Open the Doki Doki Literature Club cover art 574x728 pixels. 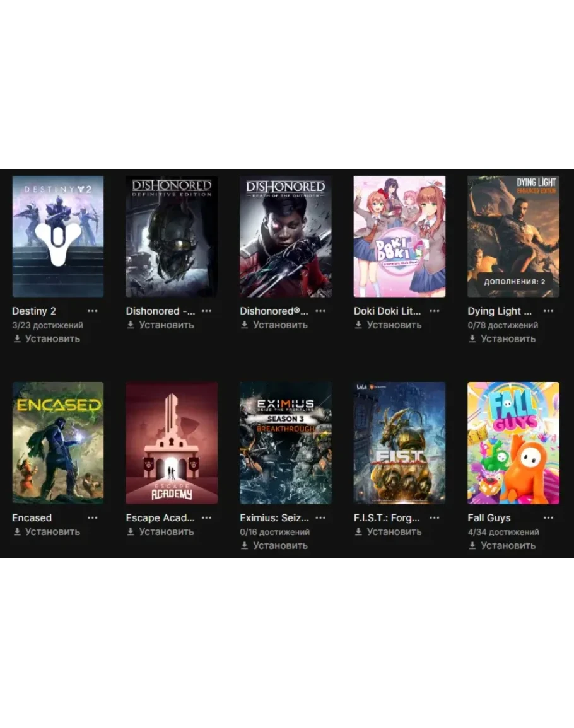[399, 236]
